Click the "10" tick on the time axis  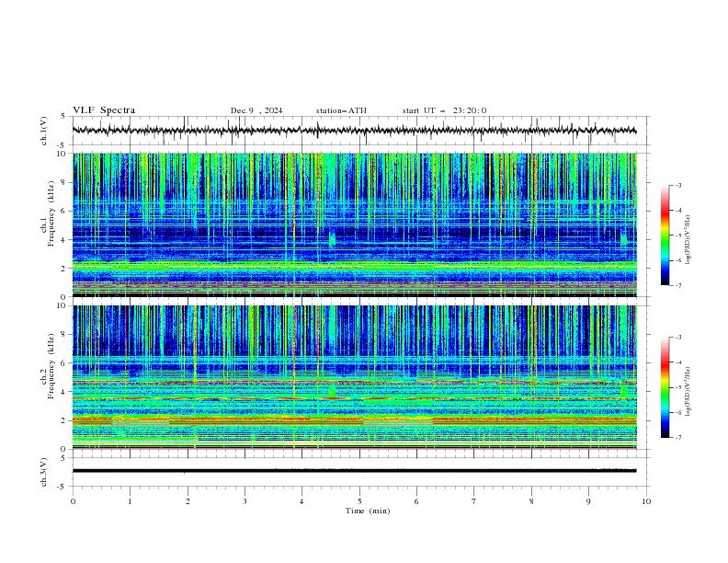point(646,501)
